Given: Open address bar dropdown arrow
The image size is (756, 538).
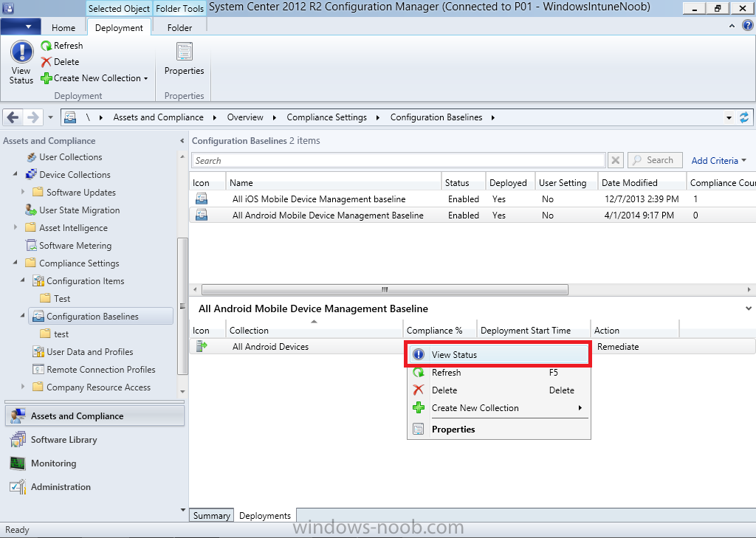Looking at the screenshot, I should tap(729, 117).
